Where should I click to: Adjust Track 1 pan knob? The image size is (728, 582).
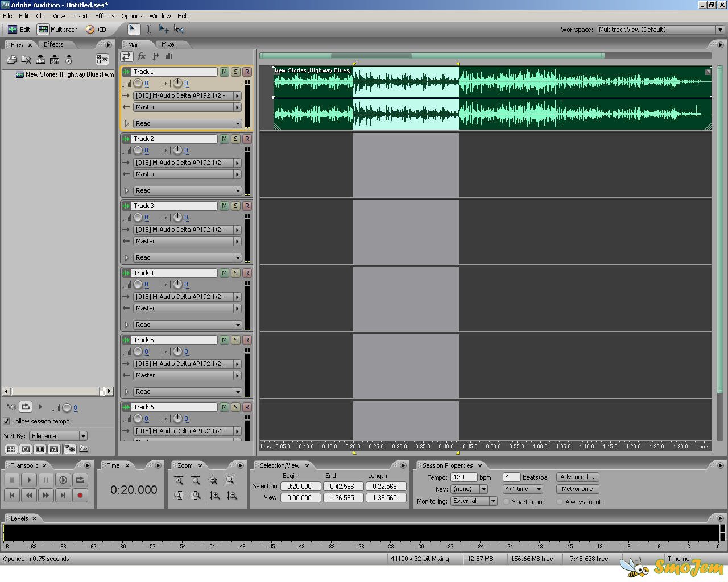click(x=177, y=83)
